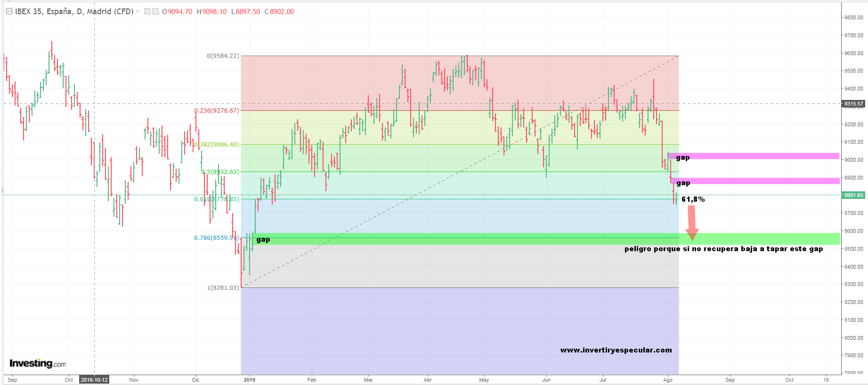Screen dimensions: 868x385
Task: Select the www.invertiryespecular.com text label
Action: pos(616,350)
